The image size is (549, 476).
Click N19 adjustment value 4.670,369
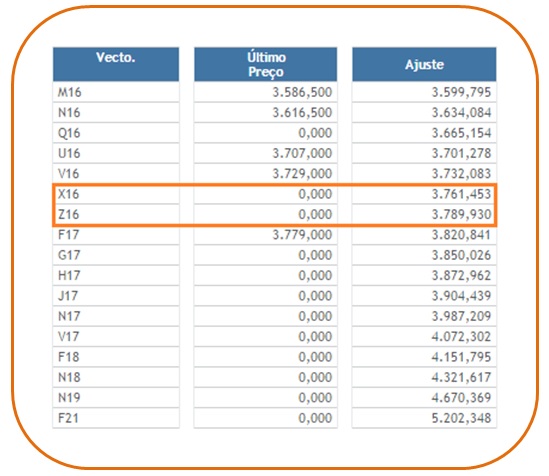click(x=461, y=397)
